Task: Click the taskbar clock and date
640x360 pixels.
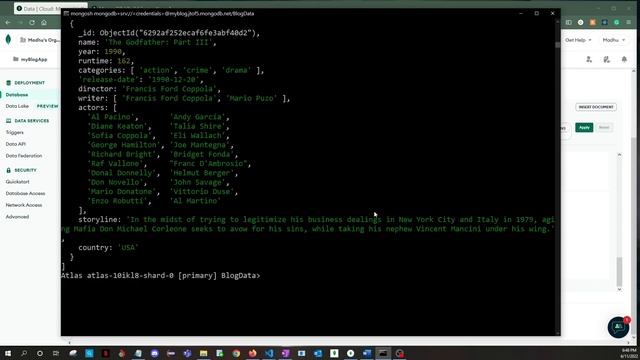Action: 629,353
